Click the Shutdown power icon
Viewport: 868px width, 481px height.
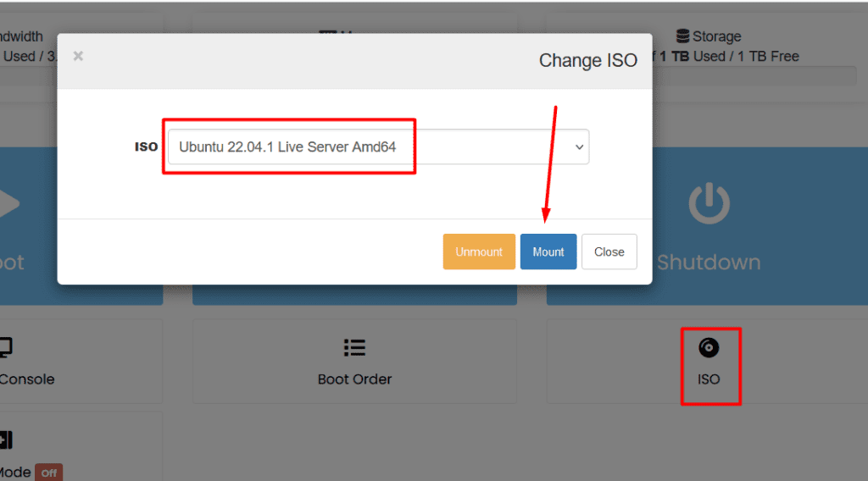(x=709, y=204)
